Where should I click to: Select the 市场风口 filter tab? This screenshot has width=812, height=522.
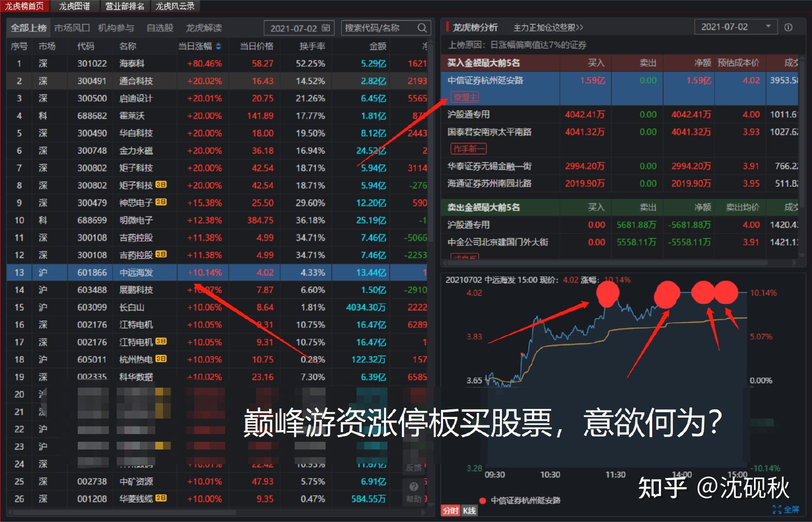pyautogui.click(x=72, y=28)
